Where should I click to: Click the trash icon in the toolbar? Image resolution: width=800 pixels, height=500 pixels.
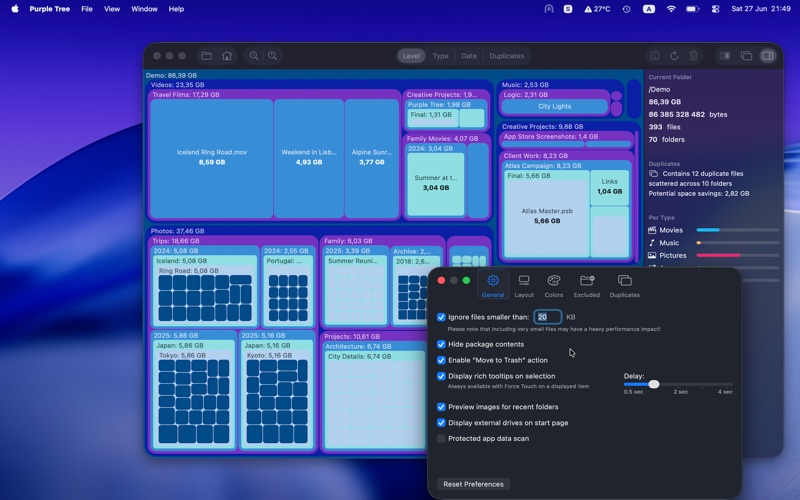(x=693, y=56)
